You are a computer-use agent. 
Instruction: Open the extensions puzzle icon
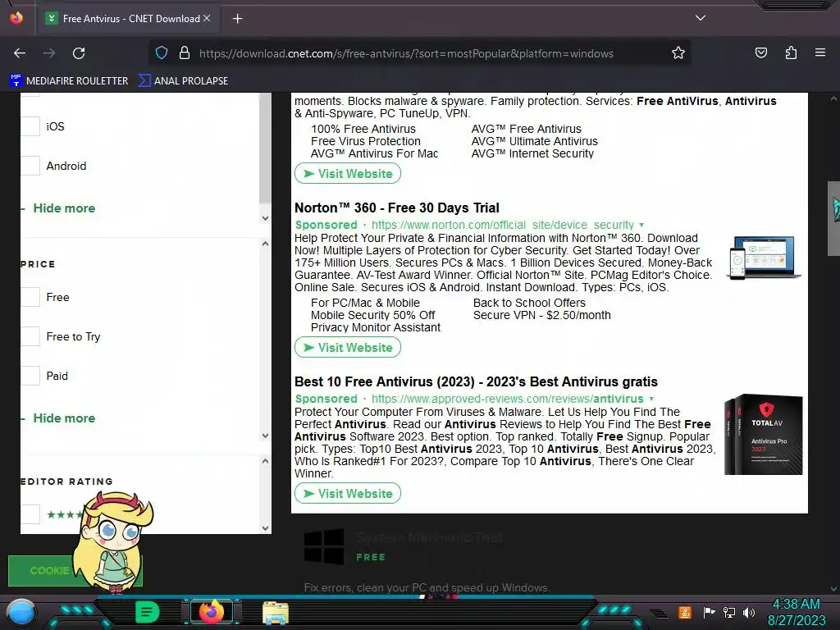[791, 53]
